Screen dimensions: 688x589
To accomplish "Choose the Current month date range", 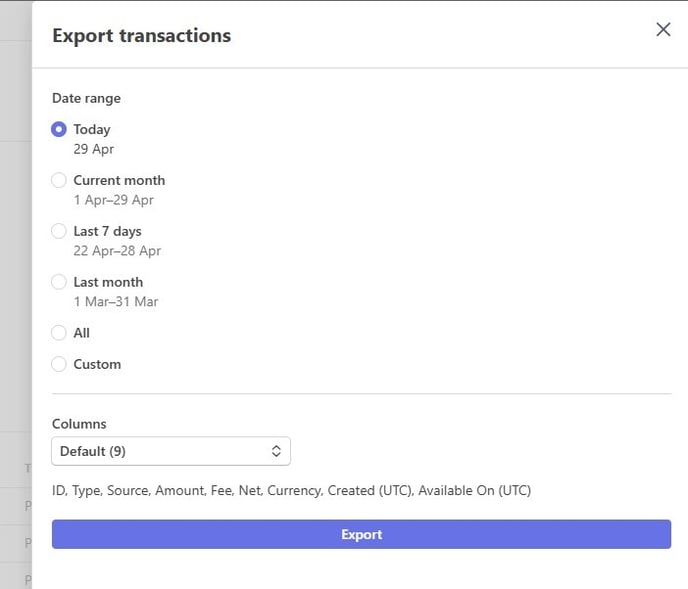I will point(59,180).
